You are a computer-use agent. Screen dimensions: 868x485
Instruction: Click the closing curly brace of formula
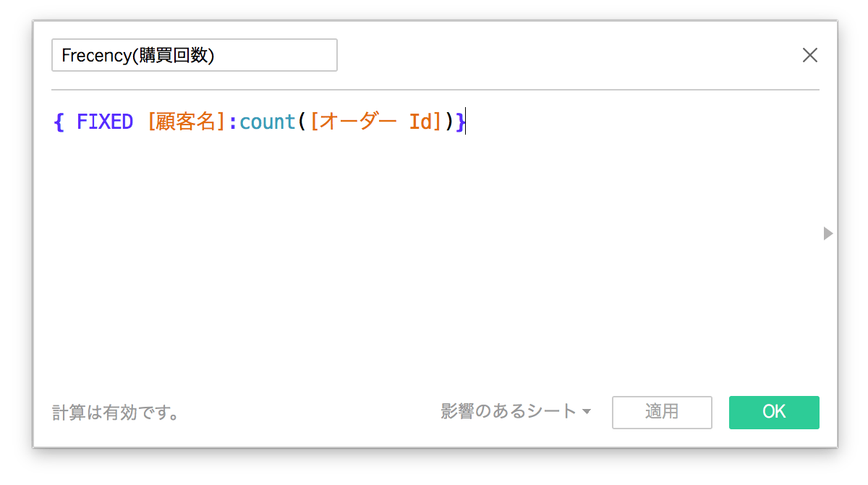[461, 122]
